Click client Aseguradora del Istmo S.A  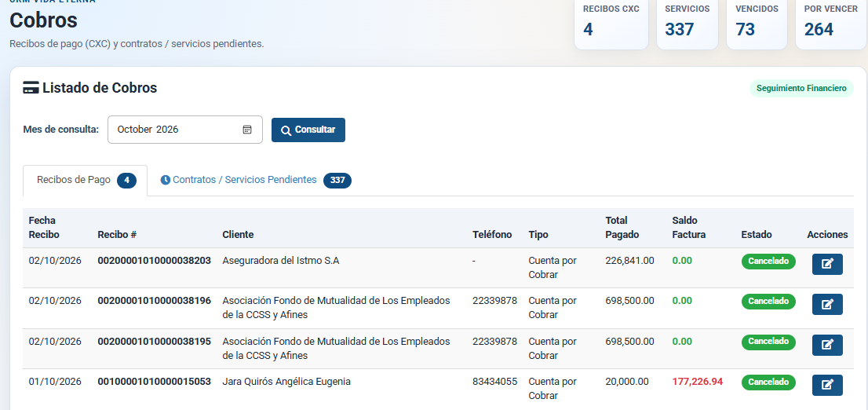[281, 261]
